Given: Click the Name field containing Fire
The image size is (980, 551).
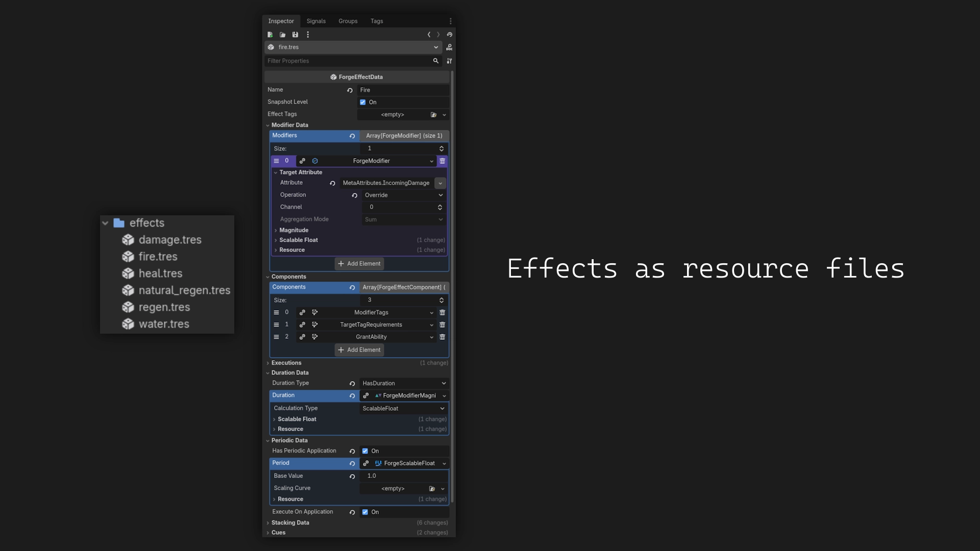Looking at the screenshot, I should 403,90.
